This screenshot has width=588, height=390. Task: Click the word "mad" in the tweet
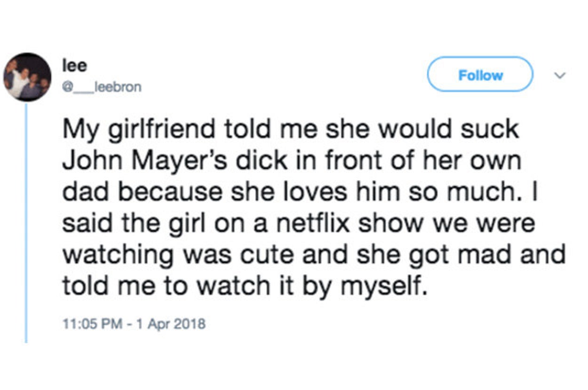[496, 255]
